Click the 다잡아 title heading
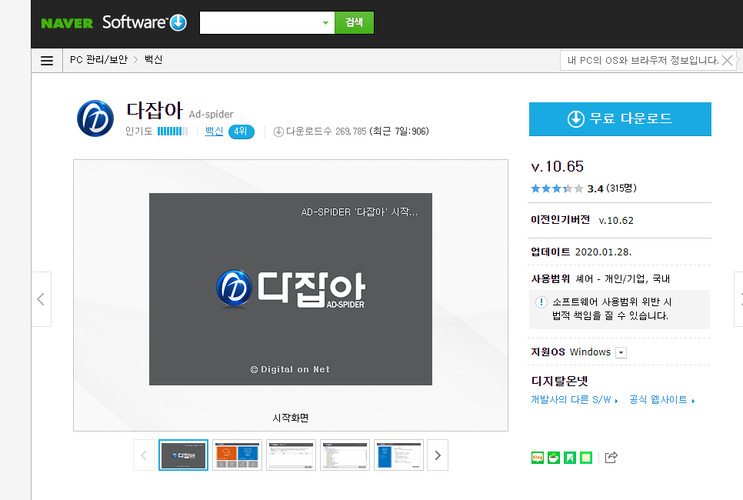 pos(154,110)
